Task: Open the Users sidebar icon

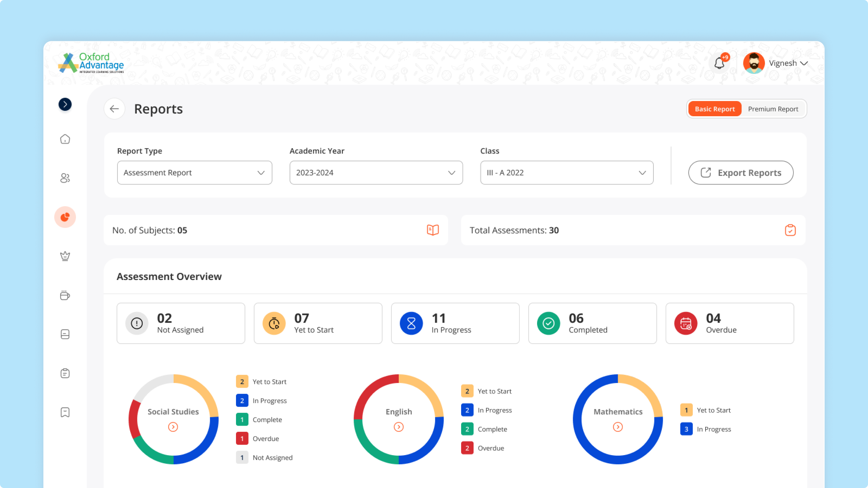Action: (x=65, y=178)
